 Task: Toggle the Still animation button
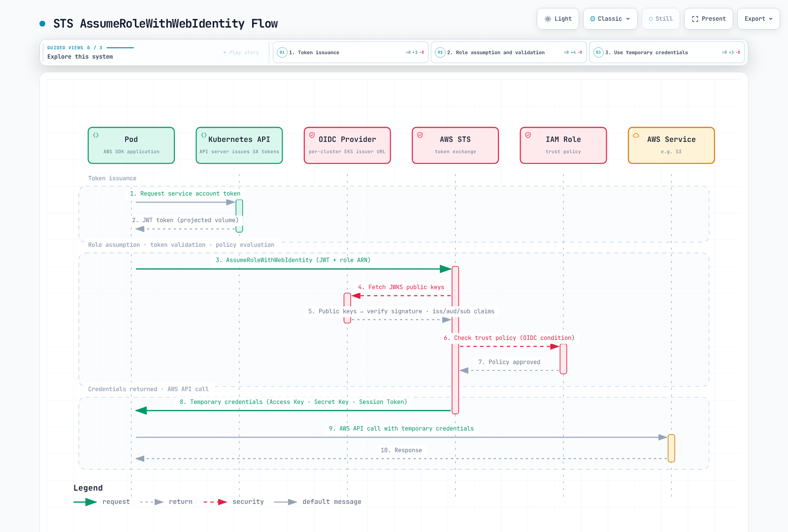pyautogui.click(x=661, y=19)
